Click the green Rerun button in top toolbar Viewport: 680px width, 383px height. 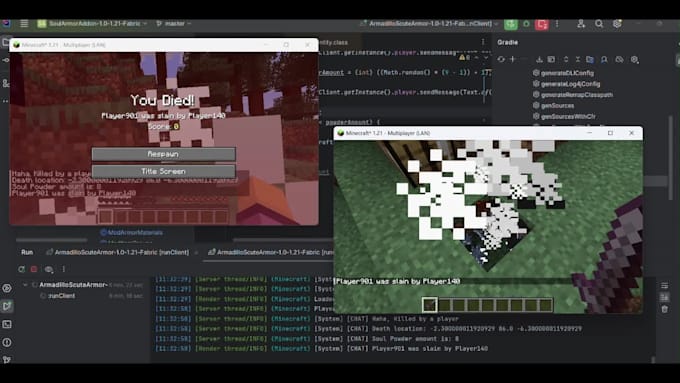tap(510, 24)
